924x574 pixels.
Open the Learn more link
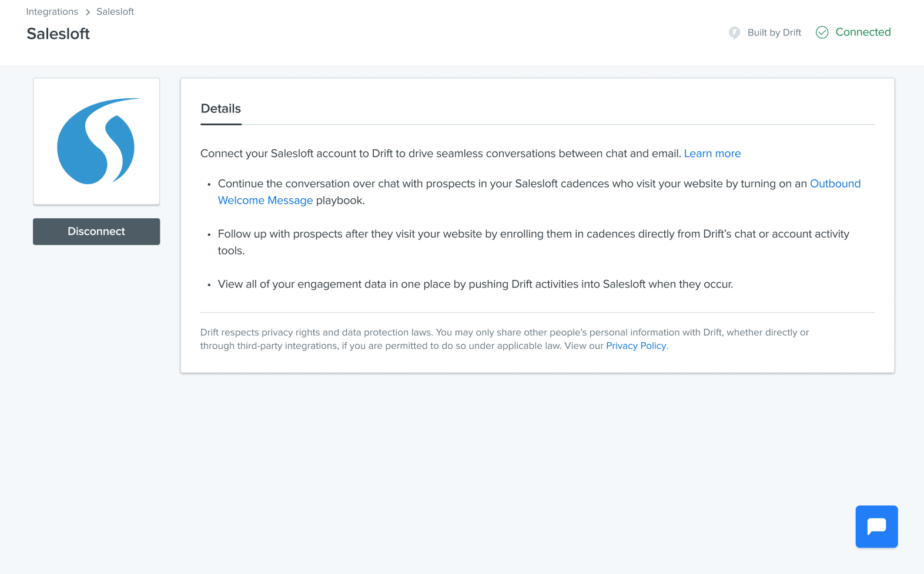(712, 153)
